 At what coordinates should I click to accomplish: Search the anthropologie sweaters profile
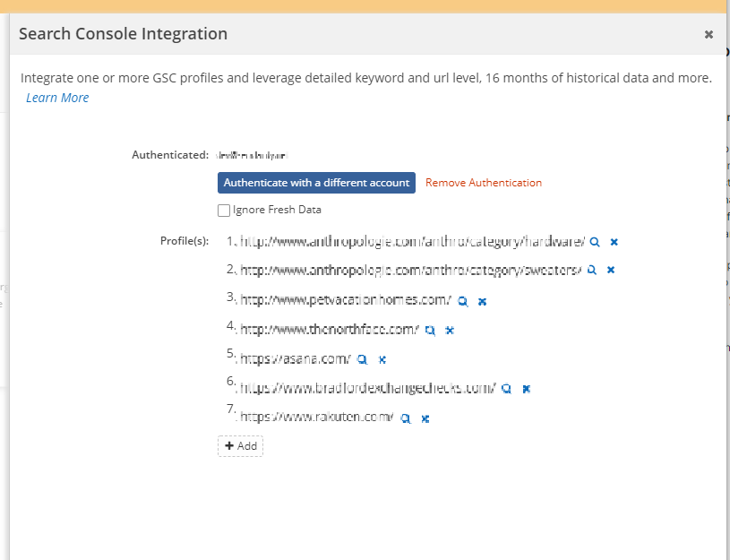[591, 270]
